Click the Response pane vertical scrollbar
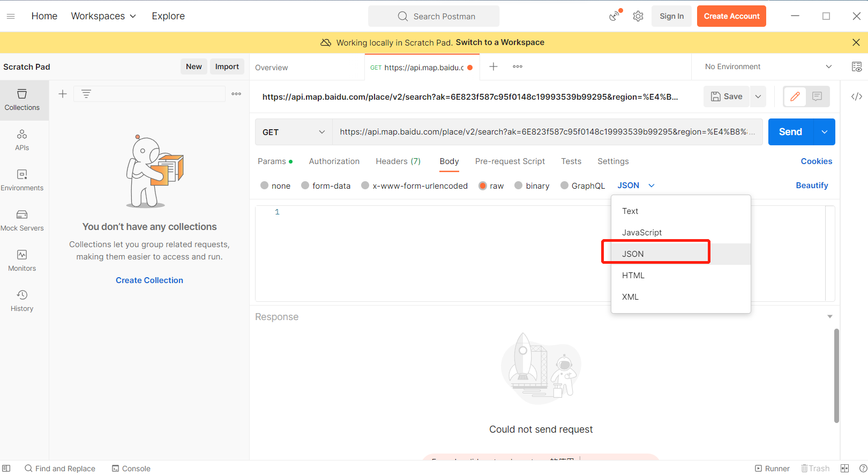The height and width of the screenshot is (475, 868). (836, 376)
